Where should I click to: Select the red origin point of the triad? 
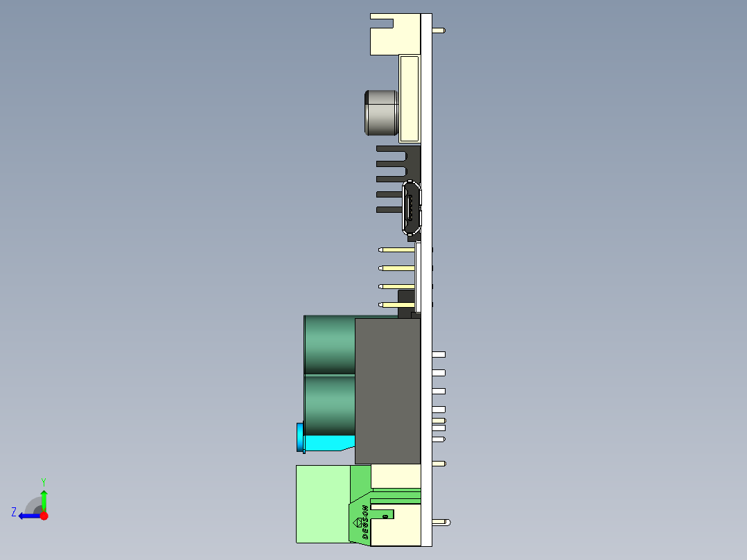click(x=44, y=516)
